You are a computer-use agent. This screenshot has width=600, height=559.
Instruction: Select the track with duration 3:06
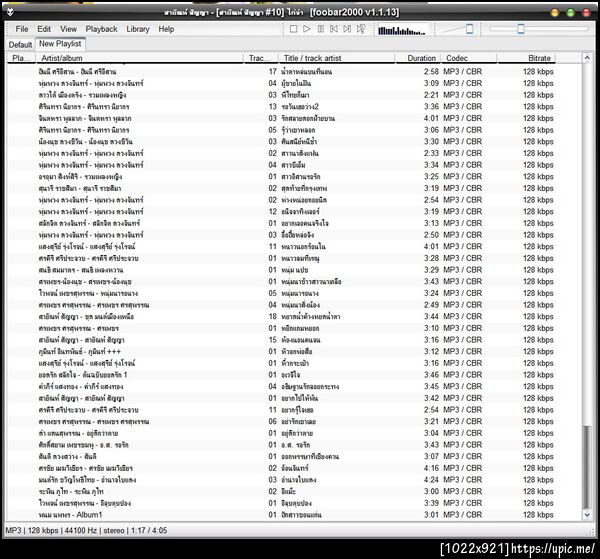pos(295,130)
